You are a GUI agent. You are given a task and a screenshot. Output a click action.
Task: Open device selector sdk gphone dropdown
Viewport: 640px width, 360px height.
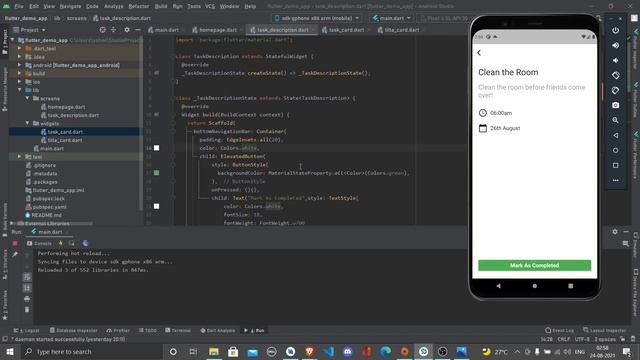tap(317, 18)
